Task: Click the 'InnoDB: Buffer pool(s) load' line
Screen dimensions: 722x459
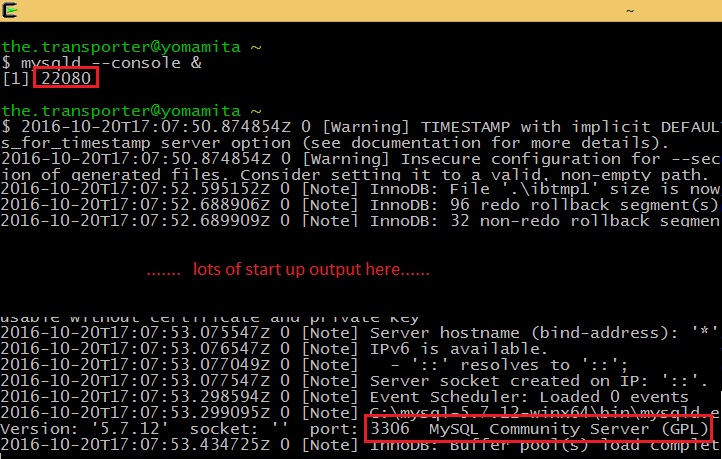Action: (x=361, y=445)
